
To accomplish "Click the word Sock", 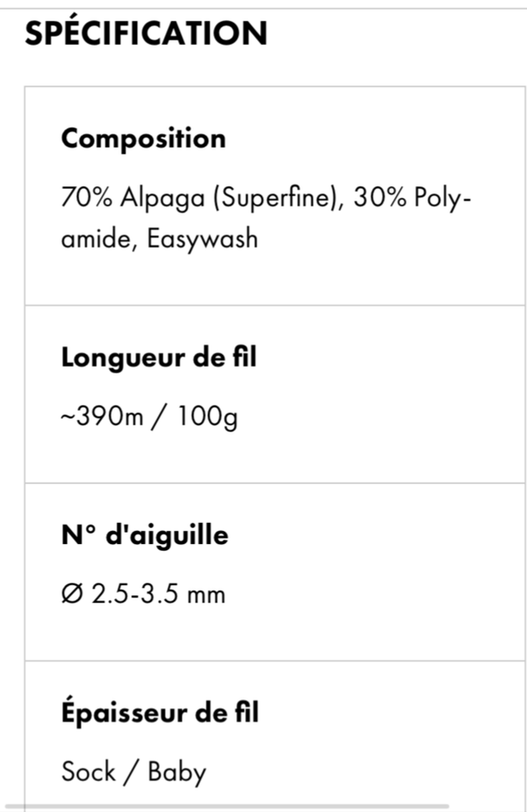I will 88,772.
